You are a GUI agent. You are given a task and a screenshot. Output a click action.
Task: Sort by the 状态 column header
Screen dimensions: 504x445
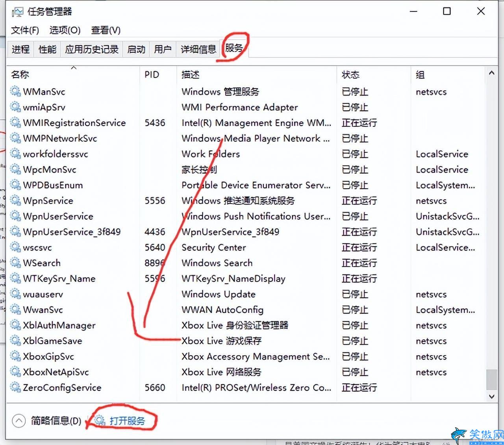(374, 74)
